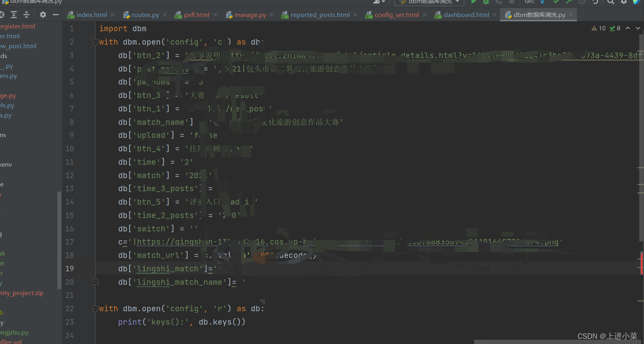
Task: Click the Git push green arrow icon
Action: click(x=569, y=2)
